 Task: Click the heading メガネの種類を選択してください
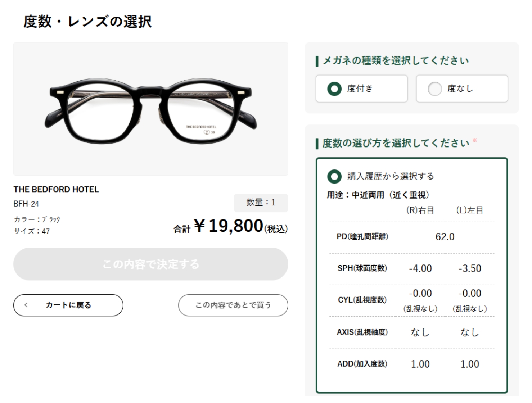point(396,60)
